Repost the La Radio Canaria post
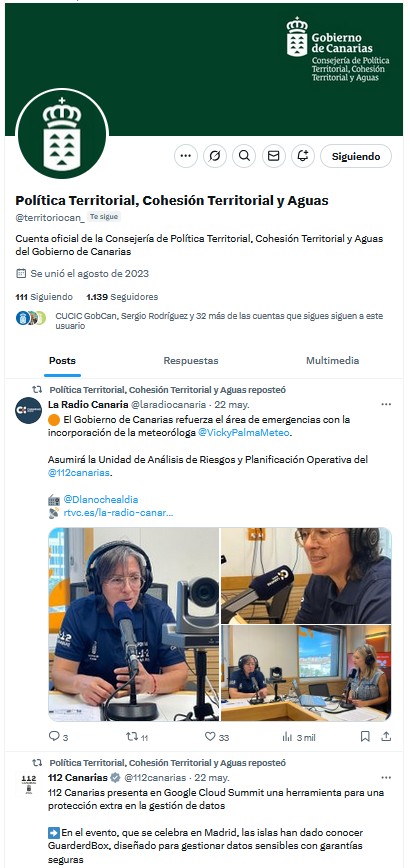The image size is (410, 868). (132, 736)
